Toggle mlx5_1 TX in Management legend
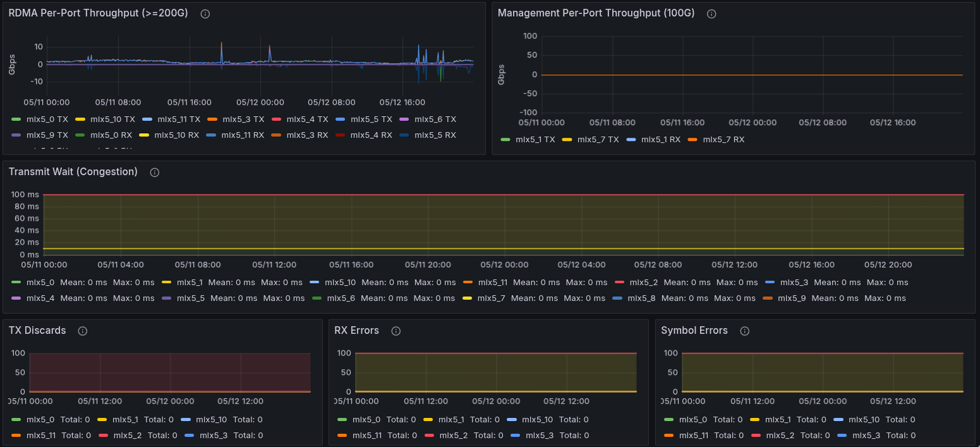Viewport: 980px width, 447px height. point(535,139)
